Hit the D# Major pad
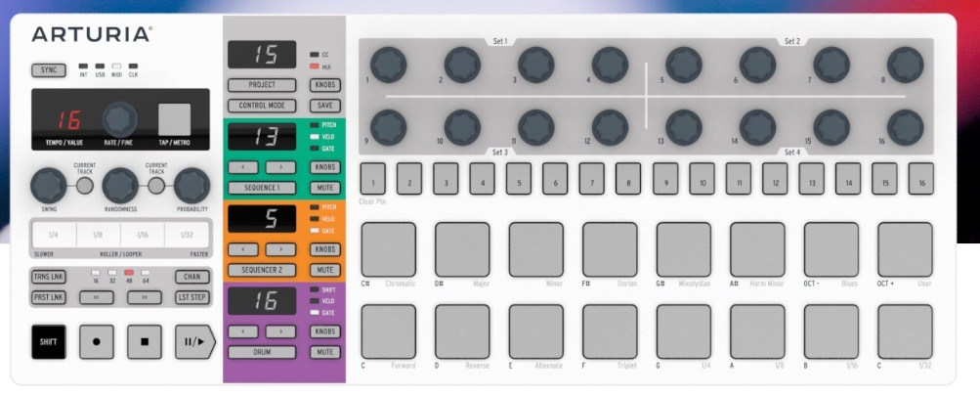Viewport: 980px width, 396px height. 462,249
